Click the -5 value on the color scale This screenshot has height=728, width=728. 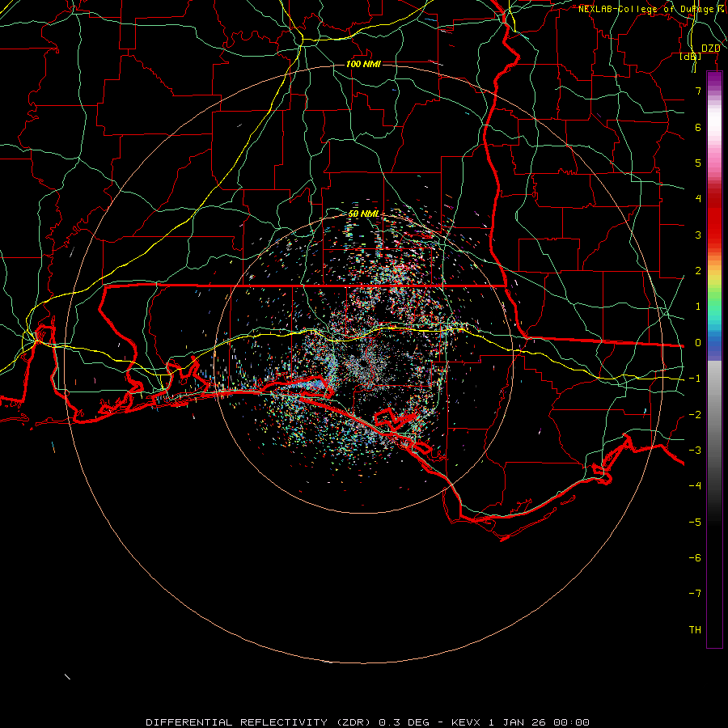(x=695, y=522)
